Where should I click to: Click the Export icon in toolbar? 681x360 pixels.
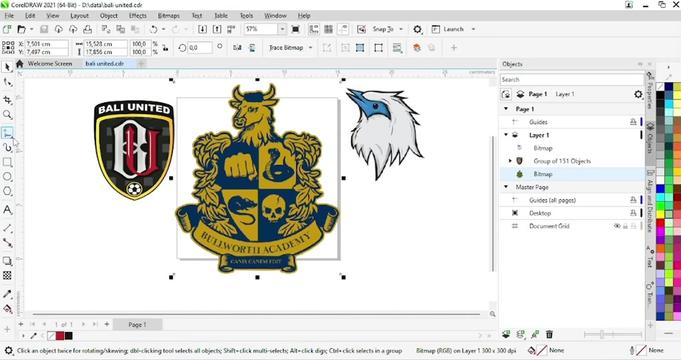(x=217, y=29)
